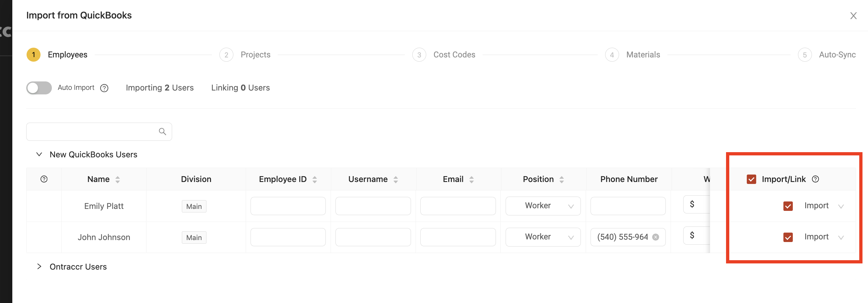
Task: Click the Main division tag for Emily Platt
Action: pyautogui.click(x=194, y=206)
